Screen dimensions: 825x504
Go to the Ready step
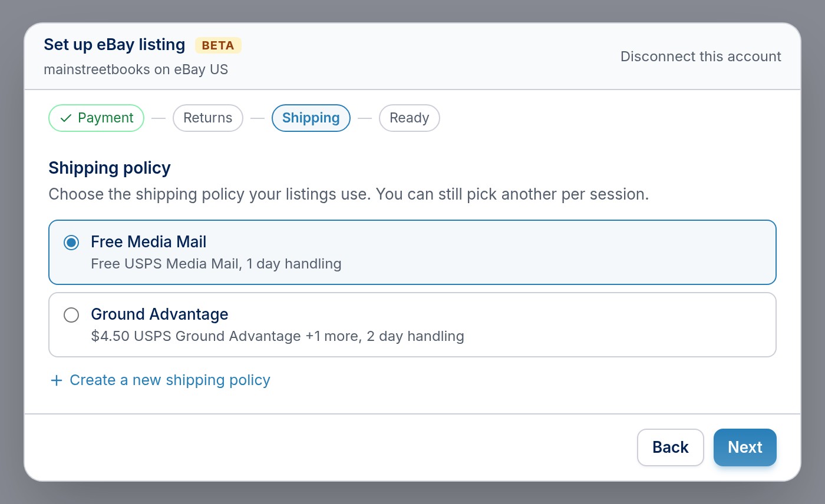click(x=410, y=118)
